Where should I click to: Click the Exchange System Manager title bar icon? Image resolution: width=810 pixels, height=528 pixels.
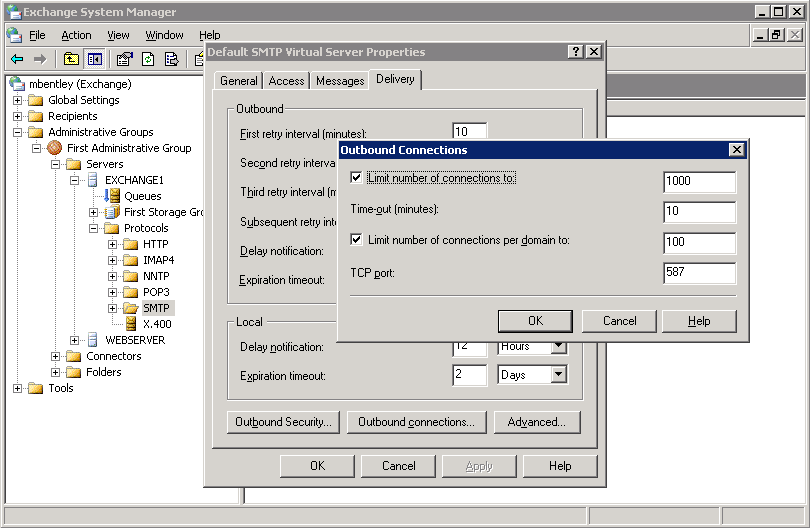click(13, 11)
